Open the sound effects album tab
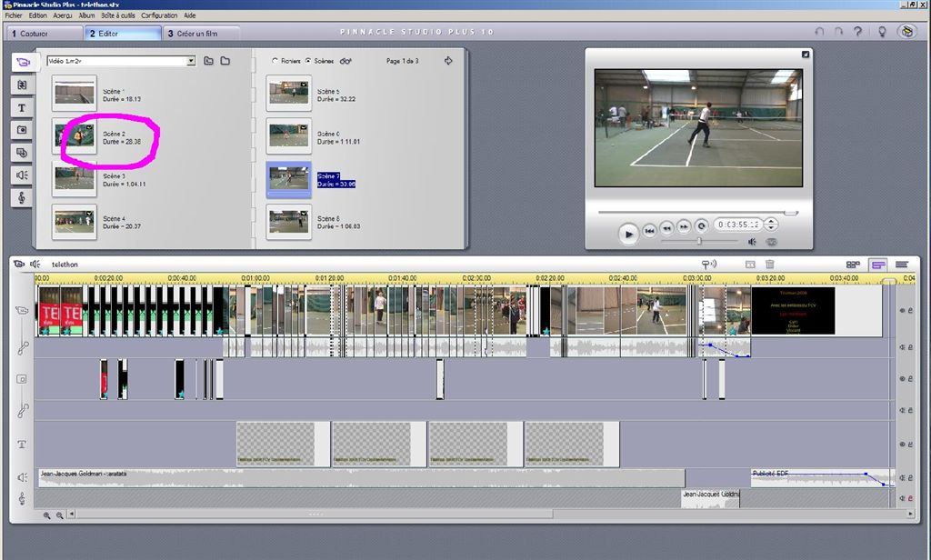931x560 pixels. point(22,175)
